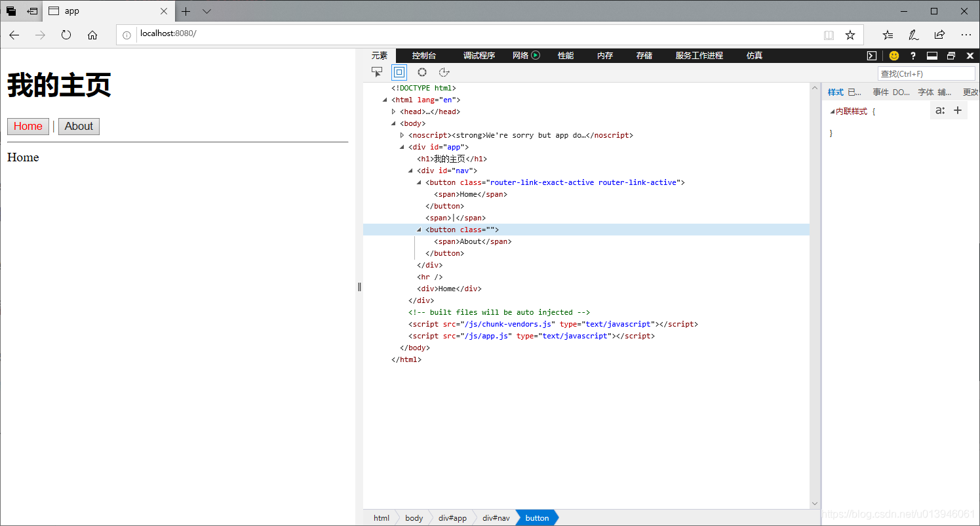Click the accessibility tab order icon

point(444,72)
